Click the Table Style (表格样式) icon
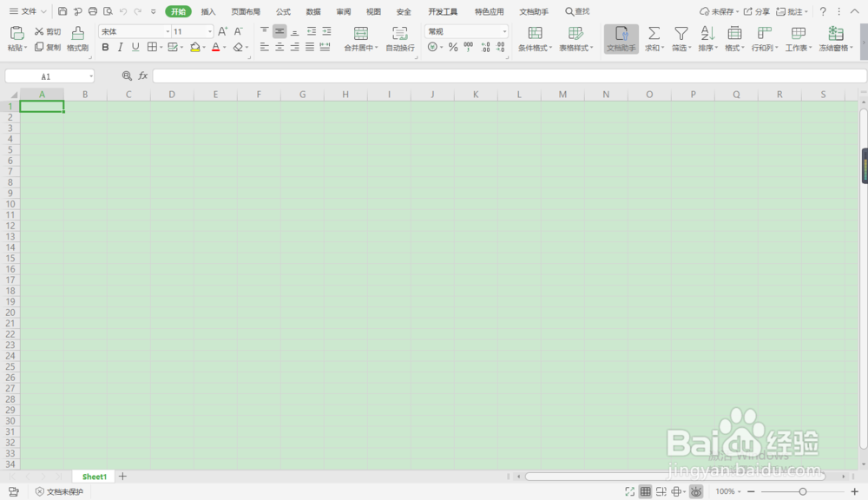Viewport: 868px width, 500px height. pos(575,34)
